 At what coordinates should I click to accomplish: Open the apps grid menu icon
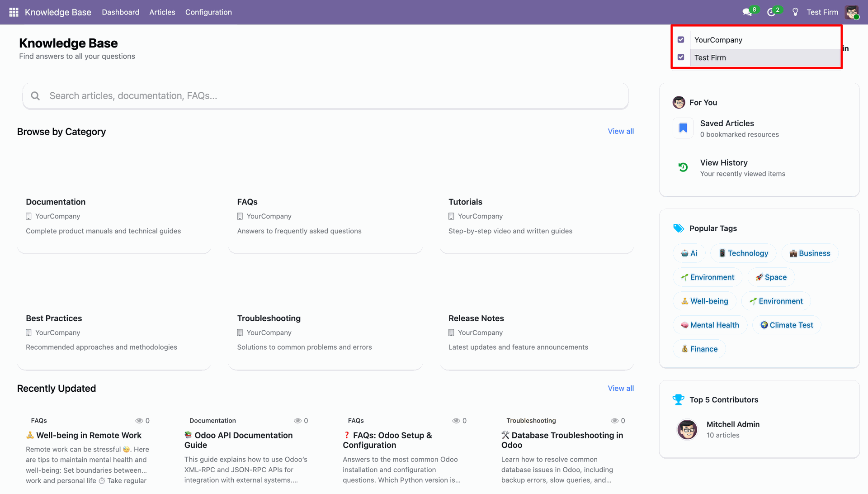point(14,12)
